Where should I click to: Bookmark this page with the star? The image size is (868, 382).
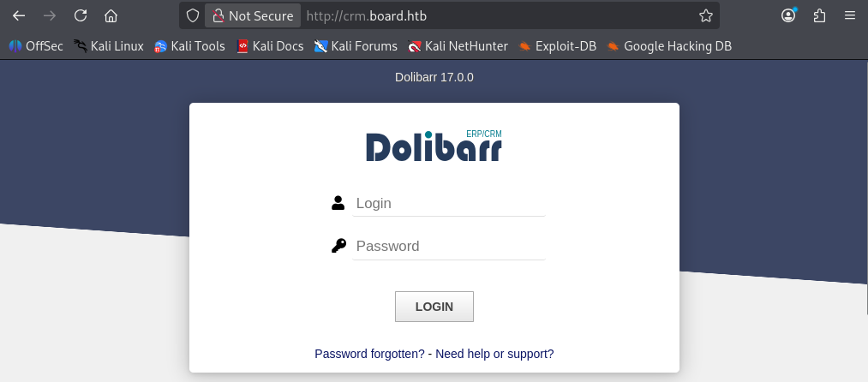706,15
